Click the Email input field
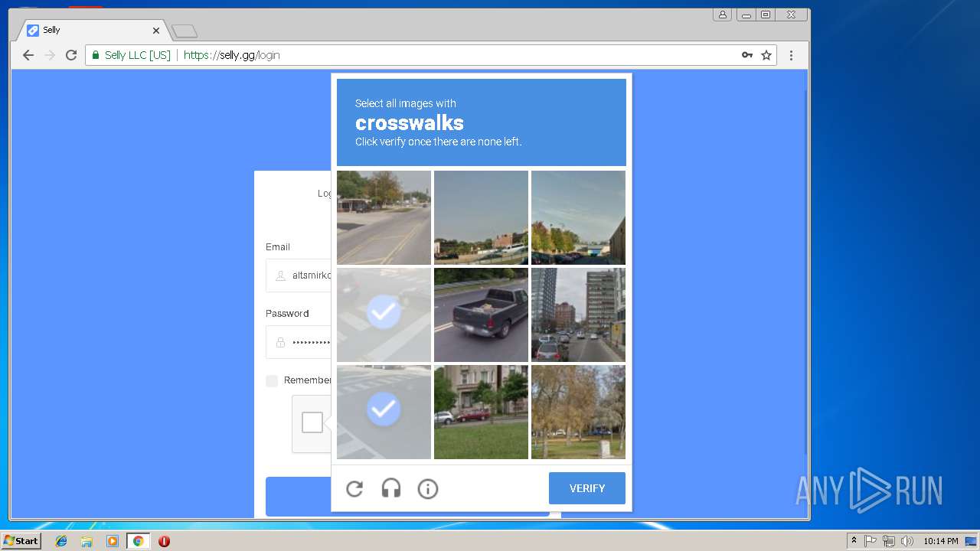 click(299, 275)
